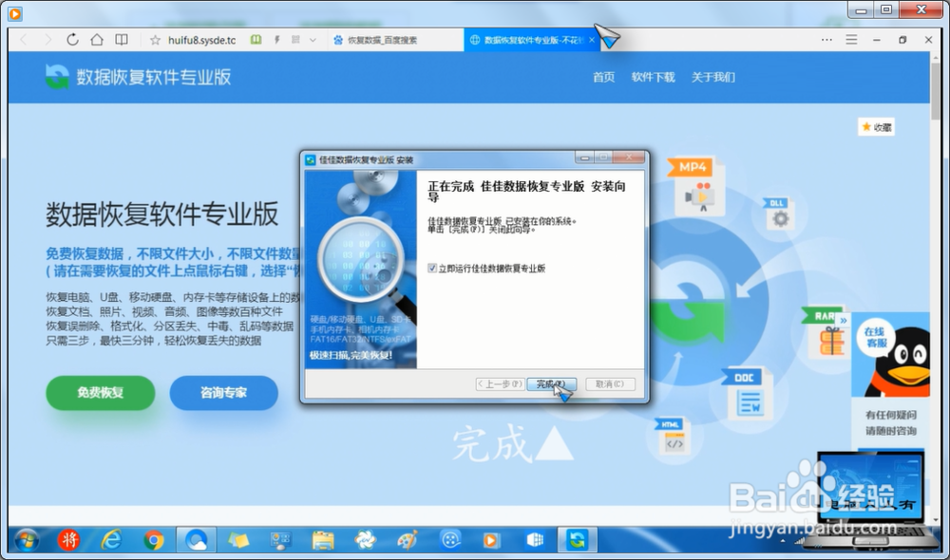Click the disabled 上一步 installer button
The image size is (950, 560).
(x=500, y=383)
